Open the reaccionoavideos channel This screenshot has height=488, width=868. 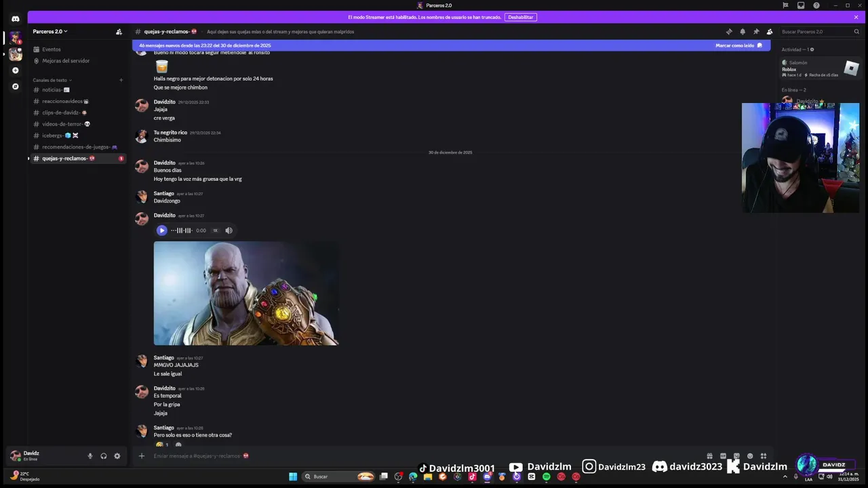point(77,101)
